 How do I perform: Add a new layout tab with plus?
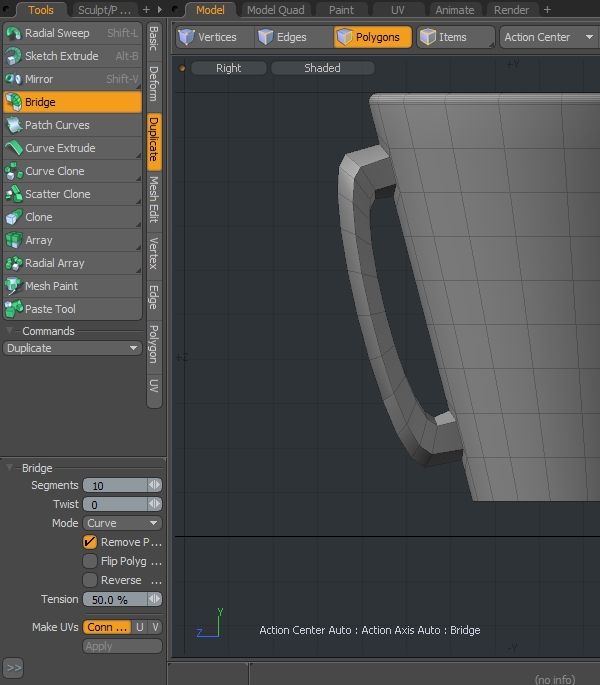[x=548, y=10]
